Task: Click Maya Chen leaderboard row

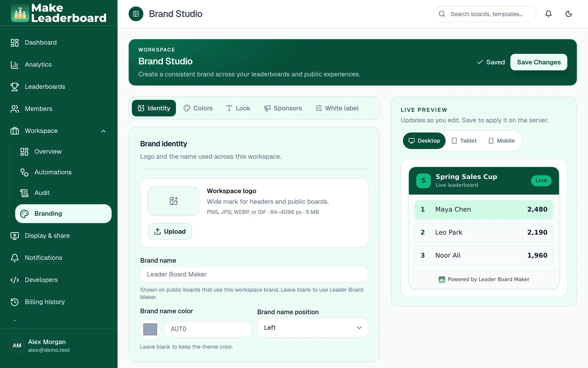Action: click(484, 209)
